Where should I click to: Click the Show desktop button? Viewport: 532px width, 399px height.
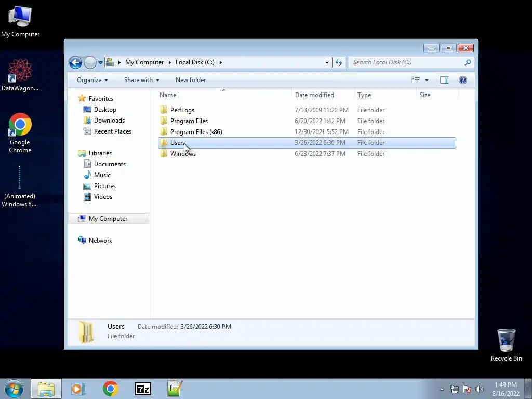(528, 389)
